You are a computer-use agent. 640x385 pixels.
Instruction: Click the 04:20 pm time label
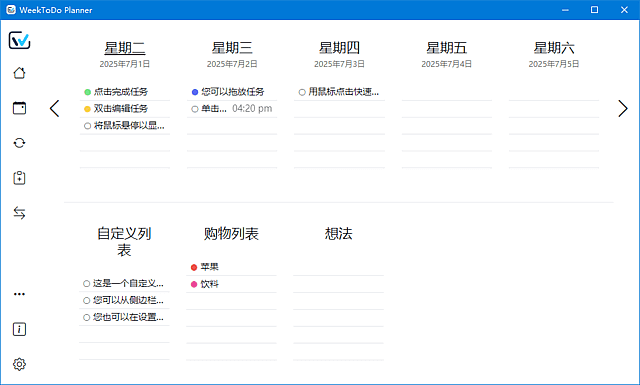pyautogui.click(x=252, y=109)
